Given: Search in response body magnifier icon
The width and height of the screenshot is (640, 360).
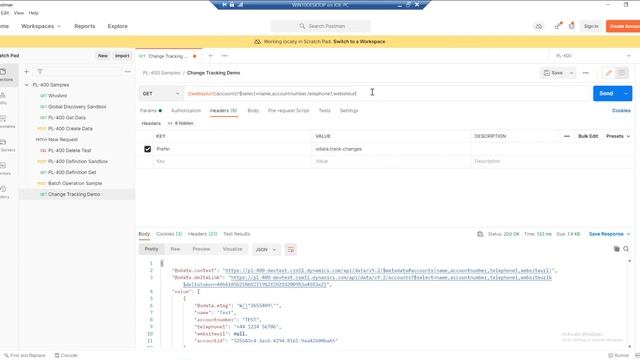Looking at the screenshot, I should coord(626,249).
